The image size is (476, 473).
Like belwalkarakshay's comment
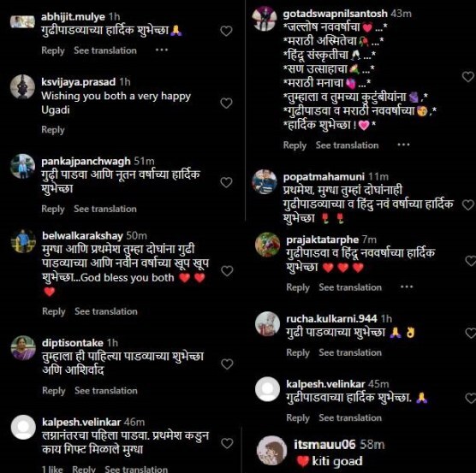(227, 271)
